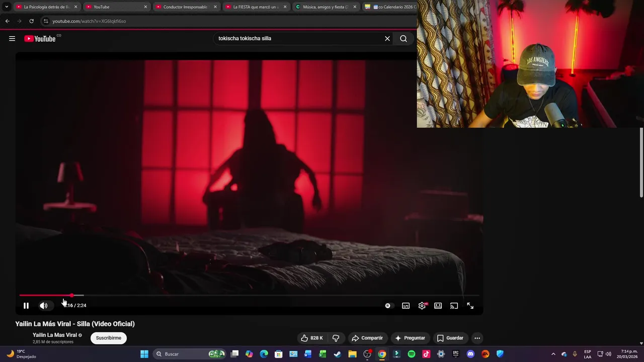Viewport: 644px width, 362px height.
Task: Switch ESP LAA input language
Action: [x=588, y=354]
